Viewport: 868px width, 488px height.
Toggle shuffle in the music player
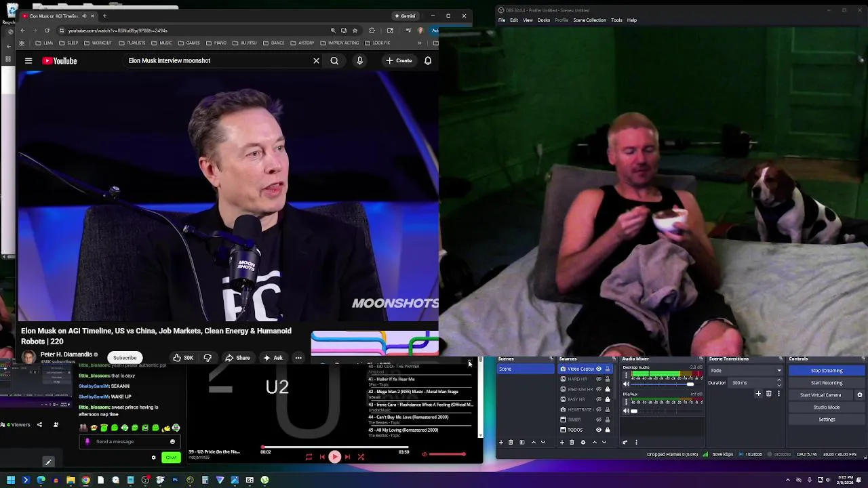[361, 457]
